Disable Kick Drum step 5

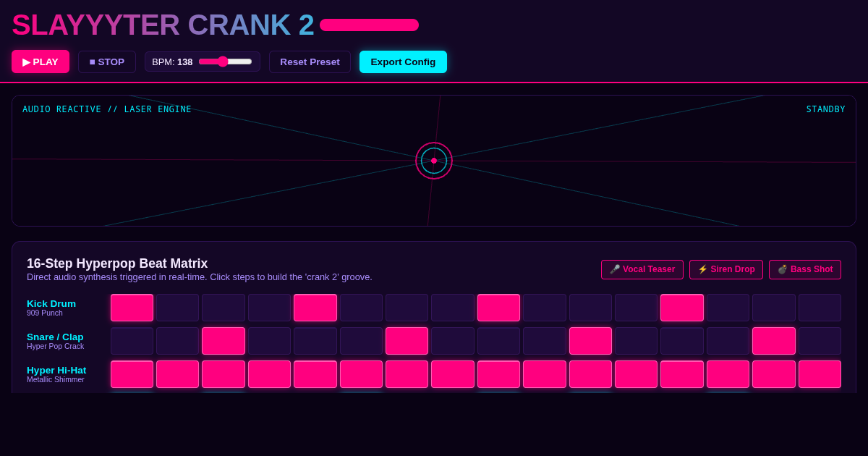pos(315,308)
